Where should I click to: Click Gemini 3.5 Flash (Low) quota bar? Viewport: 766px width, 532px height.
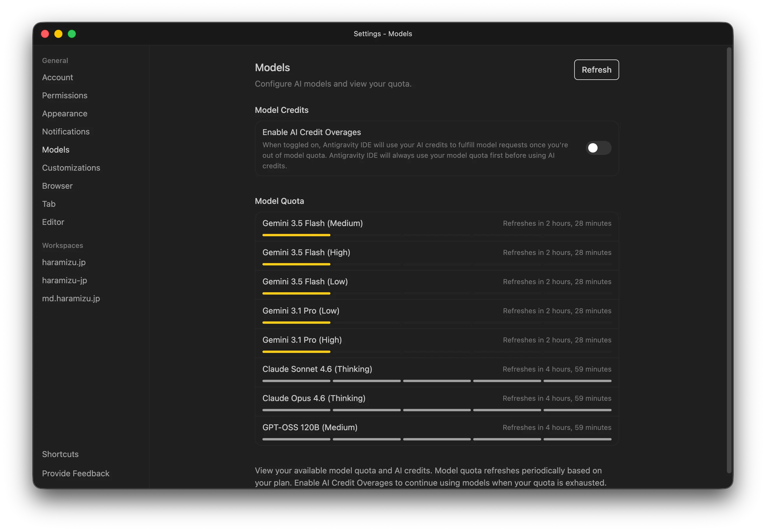pos(437,293)
